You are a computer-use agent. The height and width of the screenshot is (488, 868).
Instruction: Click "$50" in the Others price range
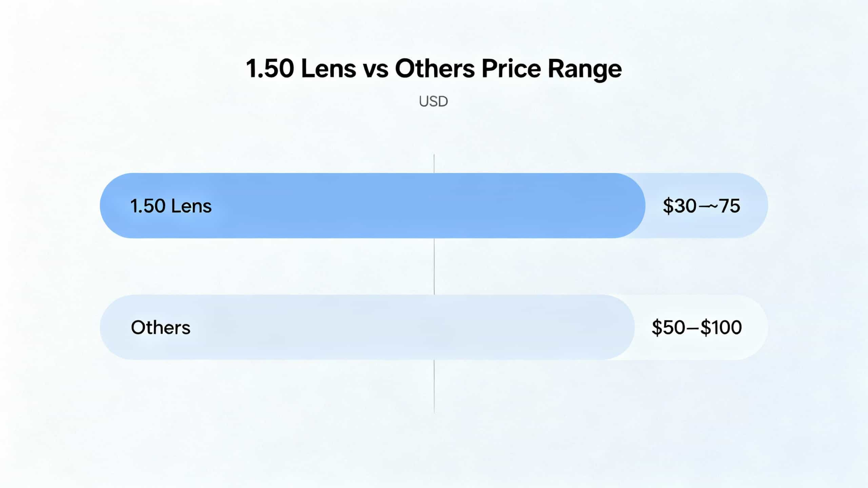pos(668,327)
